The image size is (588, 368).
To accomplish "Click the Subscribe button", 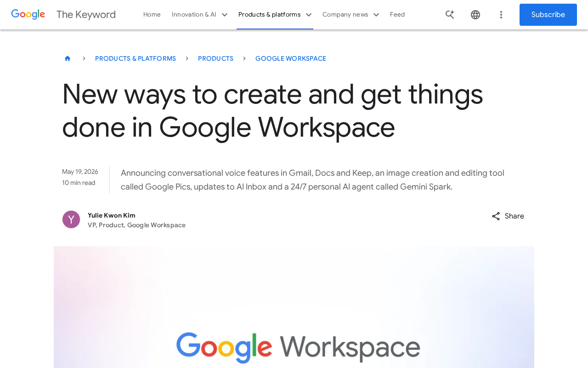I will pyautogui.click(x=548, y=15).
